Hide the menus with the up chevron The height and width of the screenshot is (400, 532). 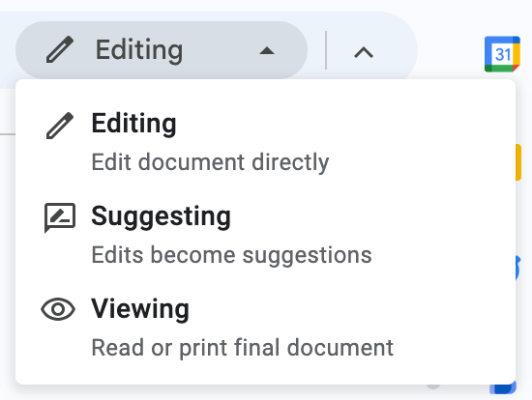(364, 52)
